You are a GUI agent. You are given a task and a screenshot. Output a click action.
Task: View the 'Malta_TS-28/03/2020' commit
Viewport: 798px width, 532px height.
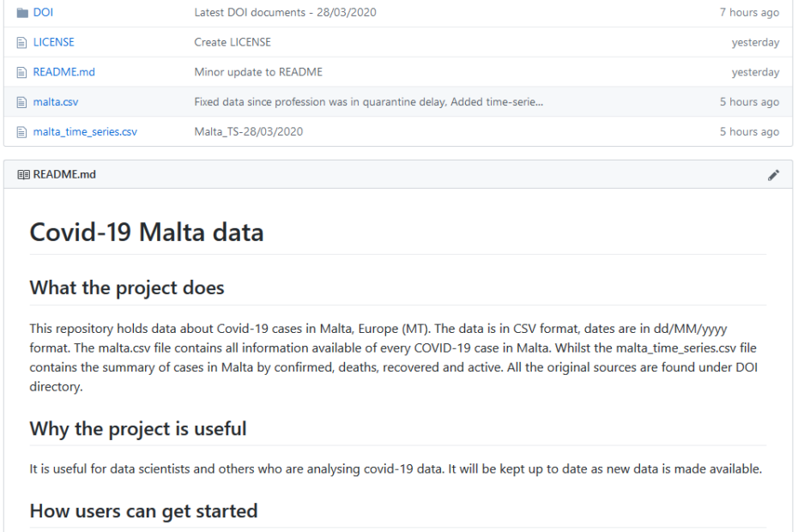249,132
